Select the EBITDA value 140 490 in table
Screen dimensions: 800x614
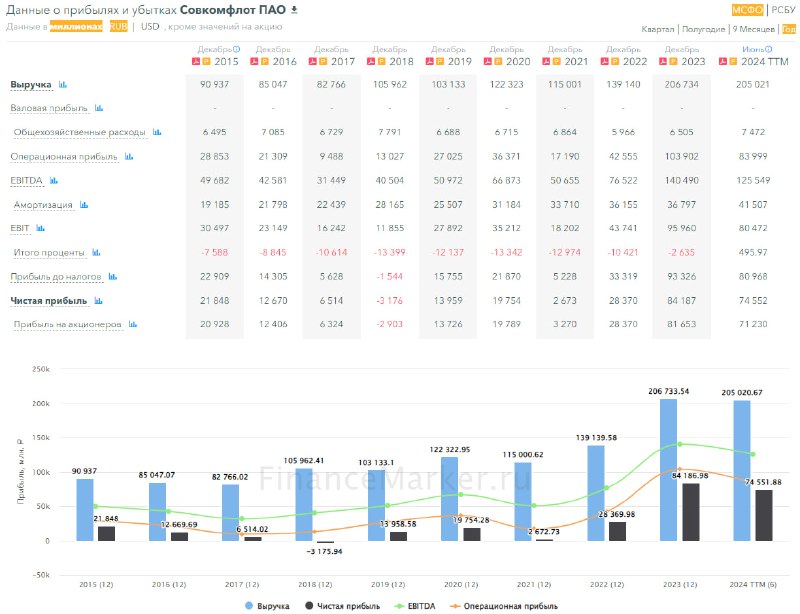tap(682, 180)
